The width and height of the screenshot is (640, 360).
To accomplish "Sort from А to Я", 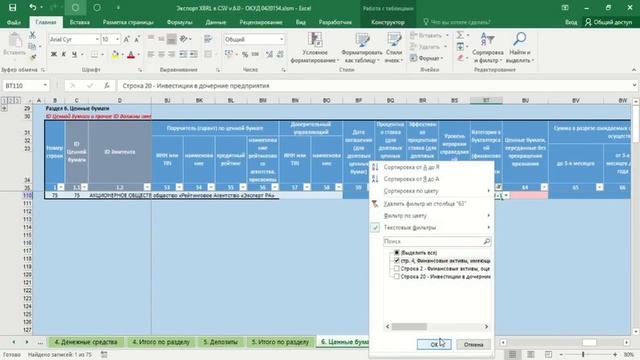I will point(411,167).
